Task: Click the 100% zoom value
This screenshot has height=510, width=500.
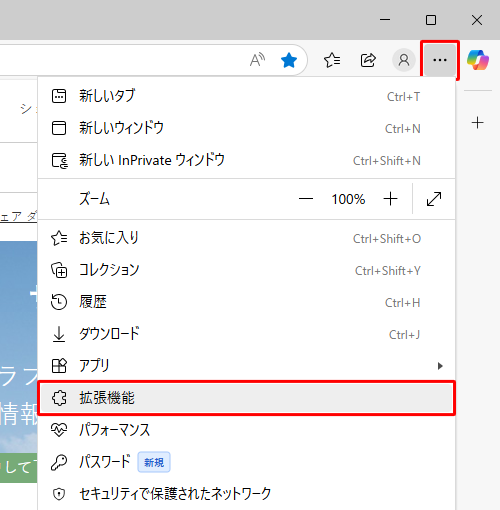Action: click(348, 199)
